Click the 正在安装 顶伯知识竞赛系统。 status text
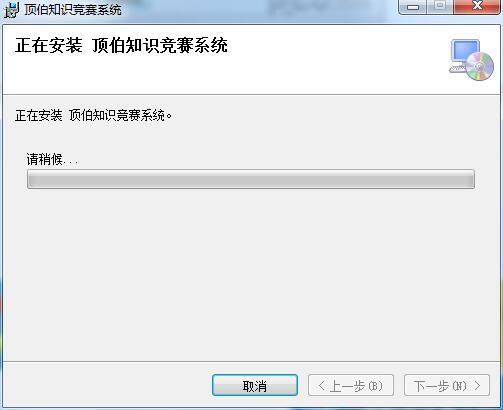The width and height of the screenshot is (503, 410). click(x=93, y=116)
